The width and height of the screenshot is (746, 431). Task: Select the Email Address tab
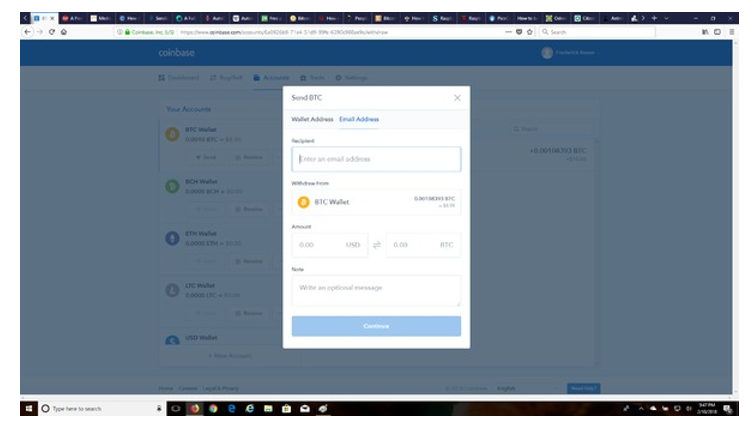(359, 119)
